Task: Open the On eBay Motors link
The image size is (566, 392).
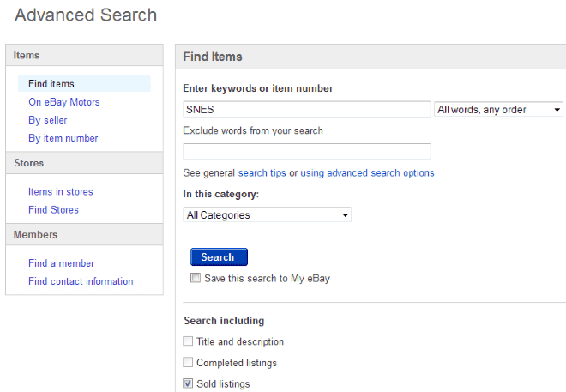Action: (x=64, y=102)
